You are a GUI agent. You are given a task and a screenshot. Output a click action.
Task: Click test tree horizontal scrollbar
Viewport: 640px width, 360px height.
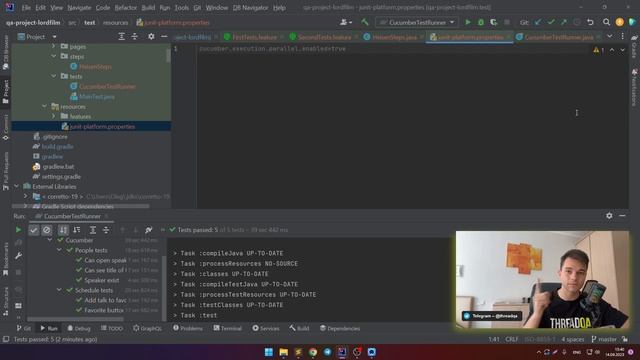click(x=76, y=319)
